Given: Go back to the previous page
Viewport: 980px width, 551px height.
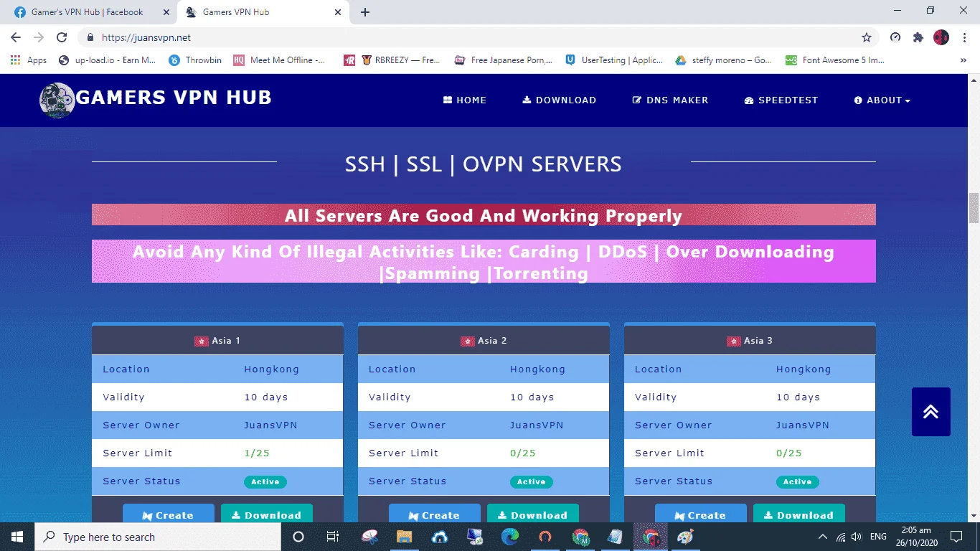Looking at the screenshot, I should coord(16,37).
